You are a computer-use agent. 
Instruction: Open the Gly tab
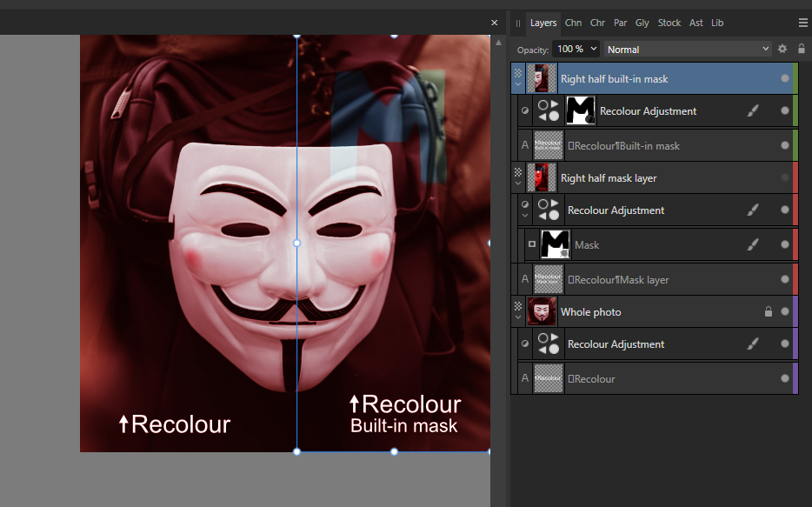[x=642, y=23]
